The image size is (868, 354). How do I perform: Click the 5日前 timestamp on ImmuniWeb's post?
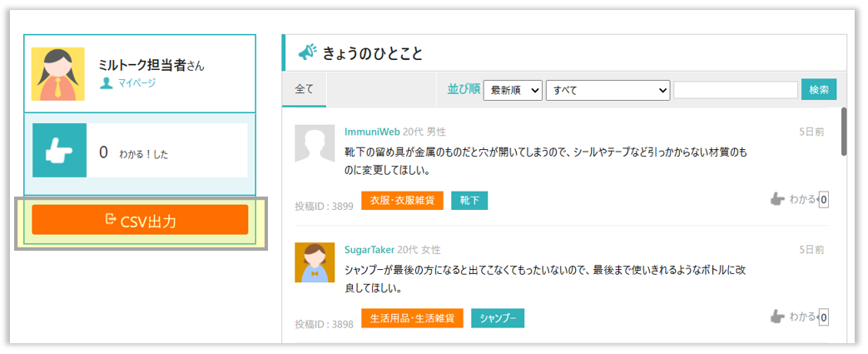coord(811,132)
